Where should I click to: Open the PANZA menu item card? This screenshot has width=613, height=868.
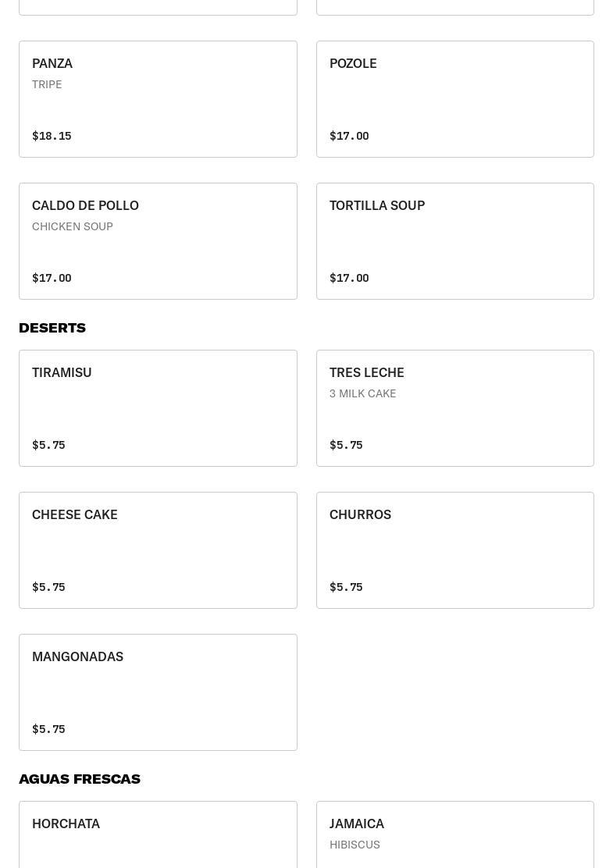point(158,99)
